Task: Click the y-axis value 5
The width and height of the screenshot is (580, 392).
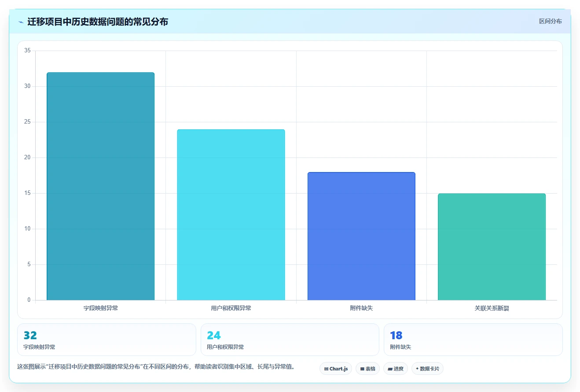Action: 29,264
